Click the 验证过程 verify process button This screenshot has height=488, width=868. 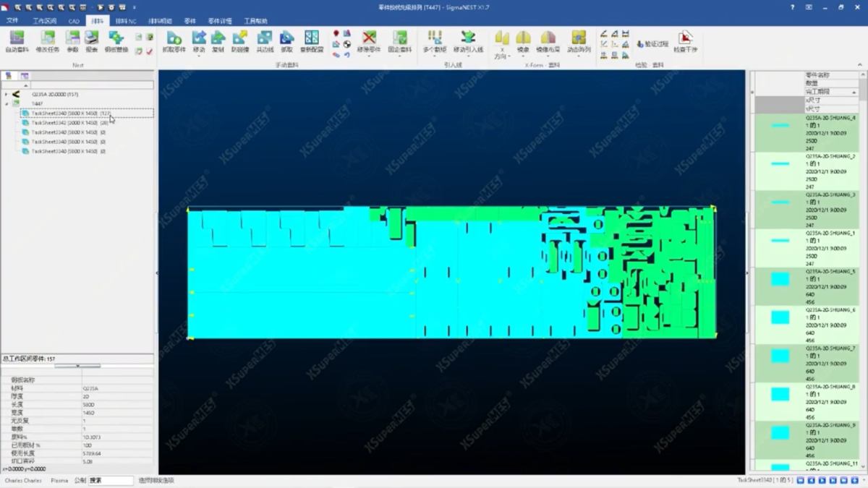coord(652,44)
